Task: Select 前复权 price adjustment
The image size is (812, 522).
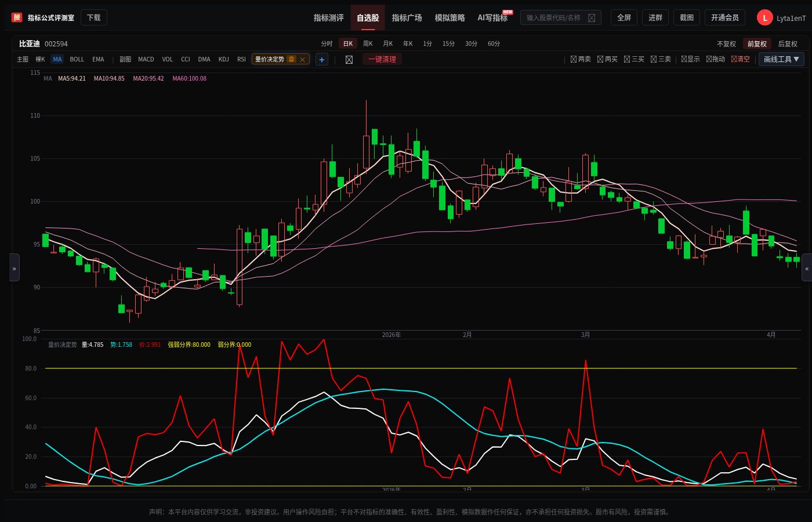Action: pos(757,44)
